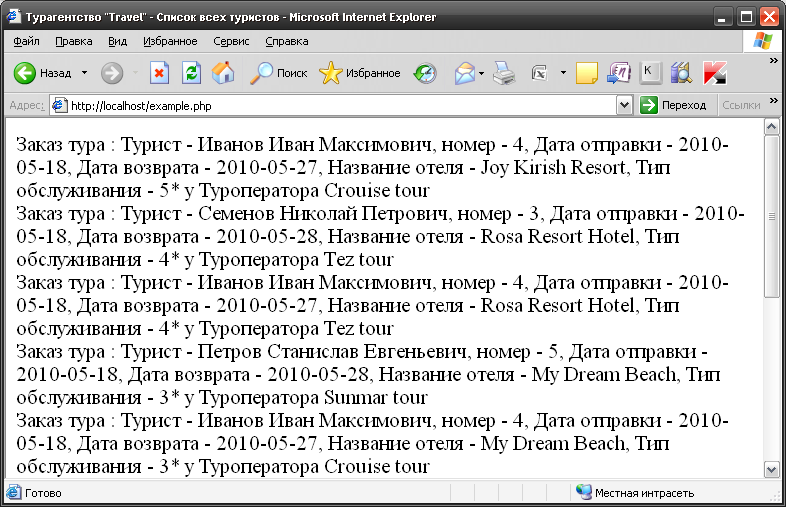Expand toolbar overflow chevron
This screenshot has height=507, width=786.
tap(773, 60)
